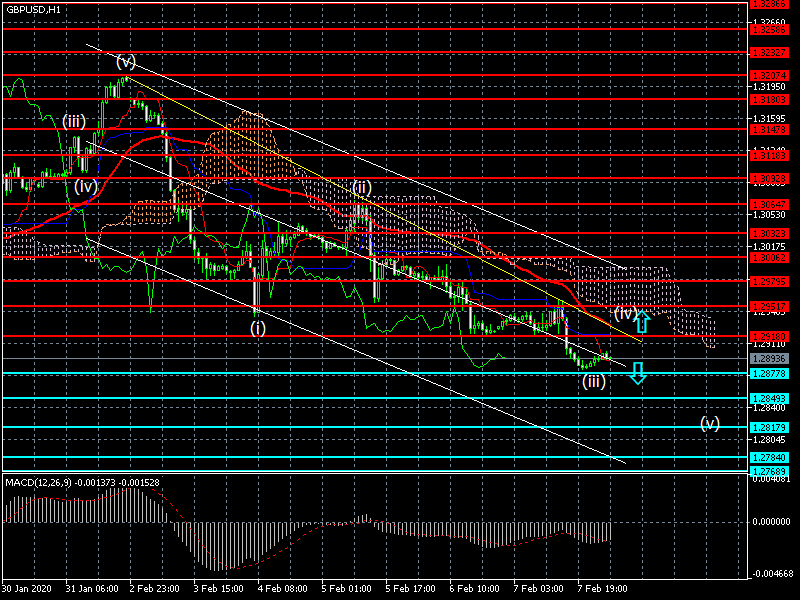Image resolution: width=800 pixels, height=600 pixels.
Task: Click the 1.28493 cyan price label
Action: [769, 398]
